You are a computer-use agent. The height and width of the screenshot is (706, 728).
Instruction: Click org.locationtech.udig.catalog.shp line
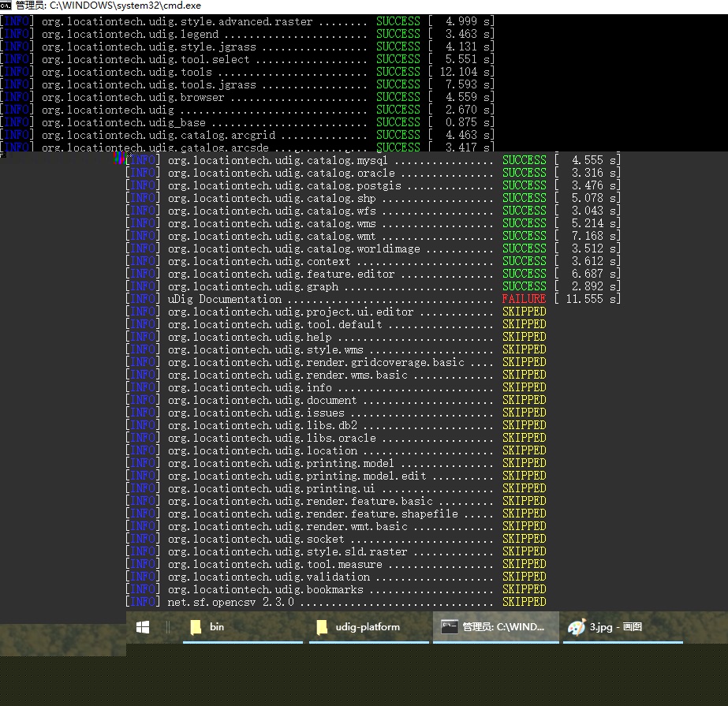point(373,198)
